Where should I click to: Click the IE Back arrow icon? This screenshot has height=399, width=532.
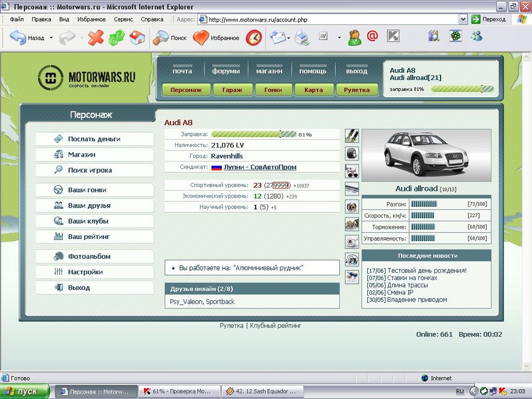tap(18, 37)
